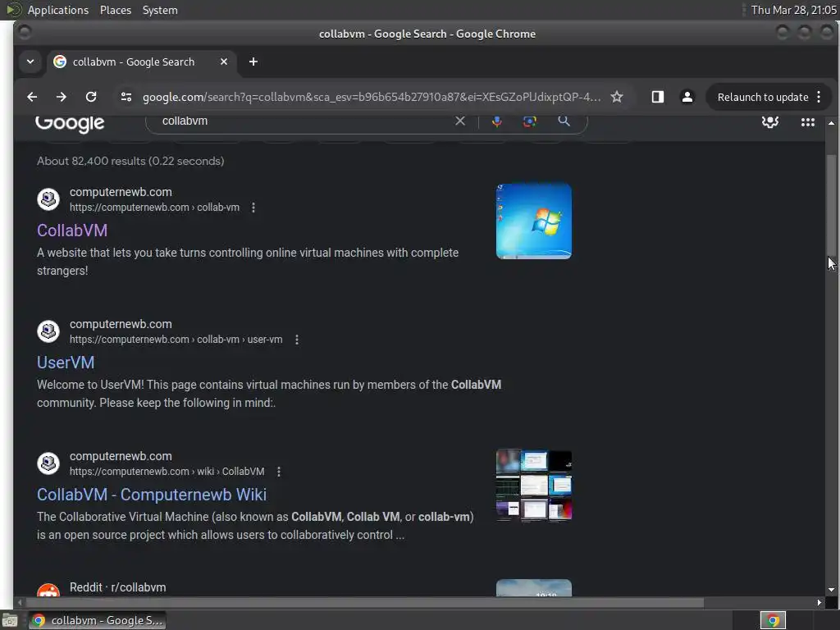Click the clock Thu Mar 28, 21:05
Screen dimensions: 840x630
point(793,10)
